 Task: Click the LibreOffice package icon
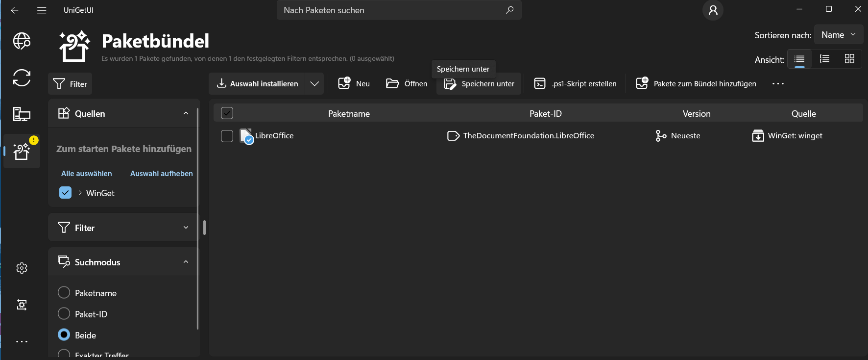point(246,136)
